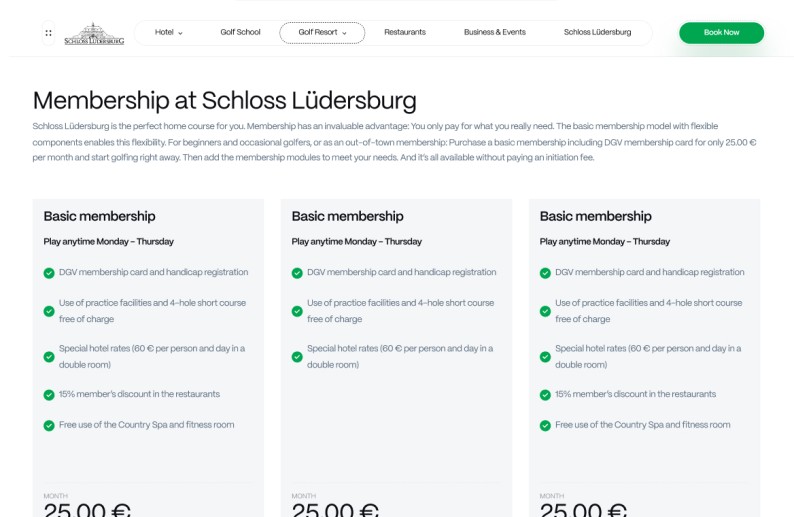
Task: Select the first Basic membership card title
Action: 99,216
